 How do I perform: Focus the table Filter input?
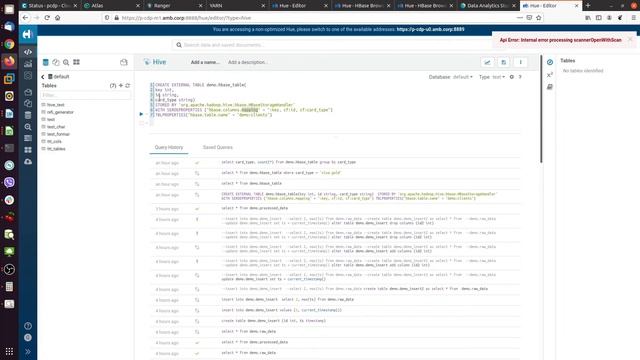tap(86, 95)
